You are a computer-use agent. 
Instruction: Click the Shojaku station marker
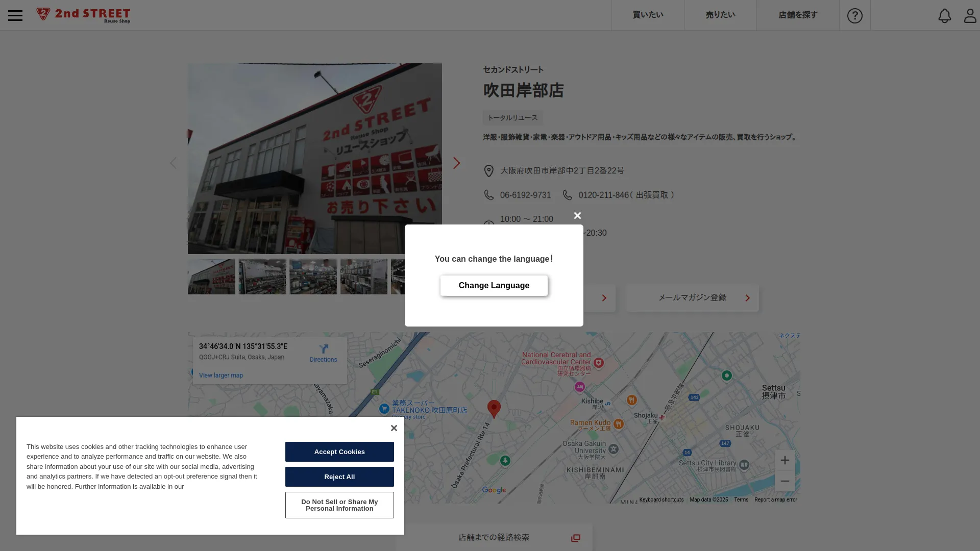pos(662,417)
